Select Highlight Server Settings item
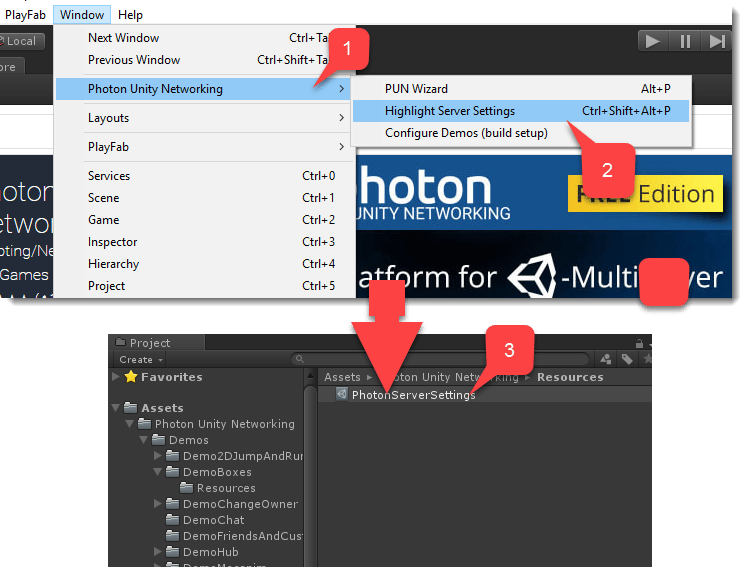Screen dimensions: 747x567 (521, 111)
